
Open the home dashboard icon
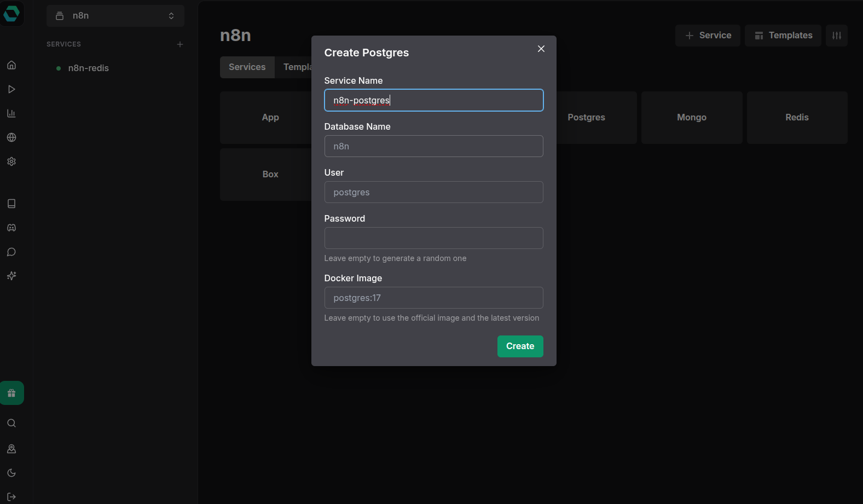pyautogui.click(x=11, y=65)
